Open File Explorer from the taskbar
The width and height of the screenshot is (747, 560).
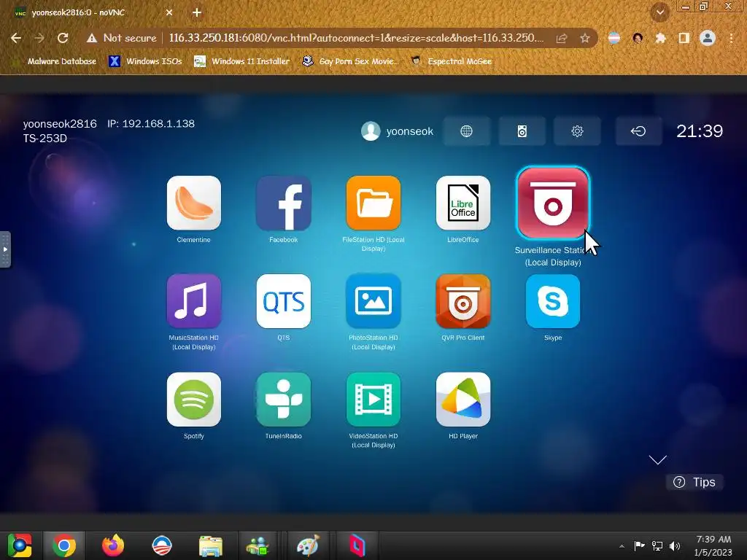tap(211, 545)
